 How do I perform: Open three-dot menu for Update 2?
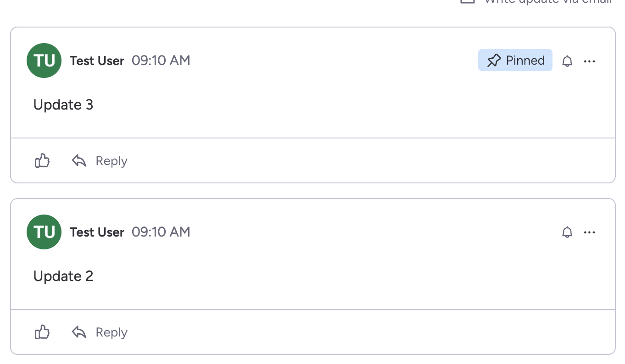point(590,232)
